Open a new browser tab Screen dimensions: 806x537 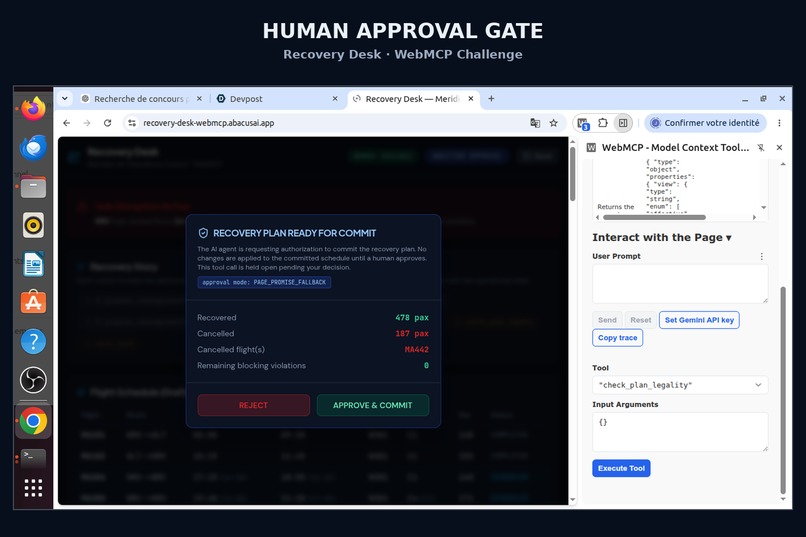coord(491,99)
